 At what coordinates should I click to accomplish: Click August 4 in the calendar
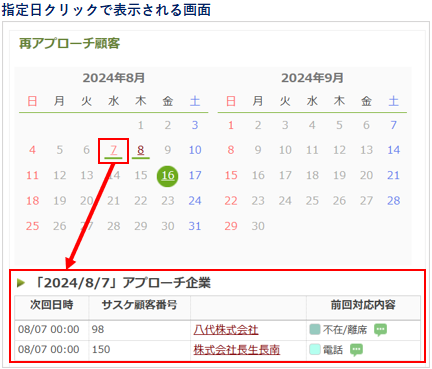[x=32, y=150]
